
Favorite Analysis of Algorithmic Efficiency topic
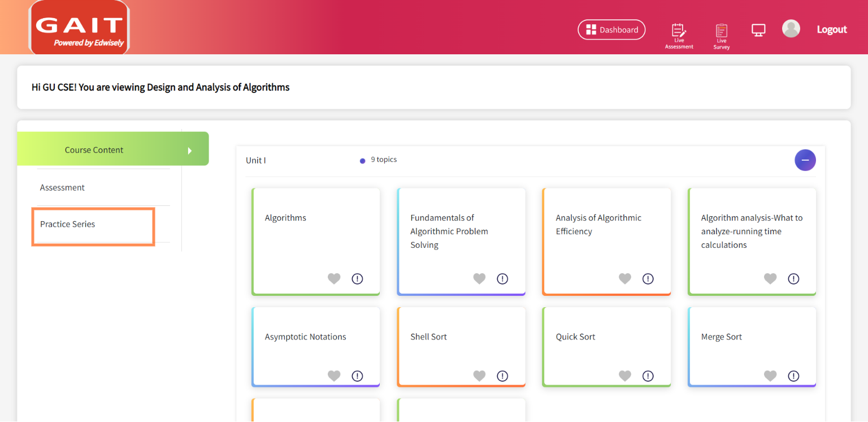point(625,278)
